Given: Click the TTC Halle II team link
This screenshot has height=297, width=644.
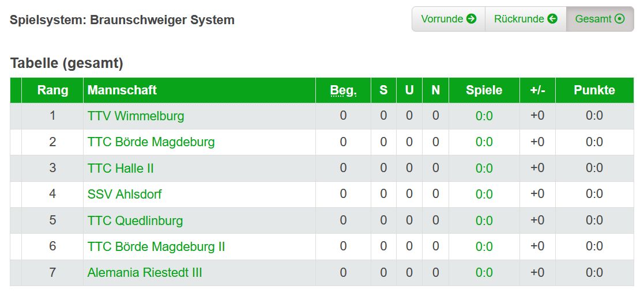Looking at the screenshot, I should tap(120, 168).
